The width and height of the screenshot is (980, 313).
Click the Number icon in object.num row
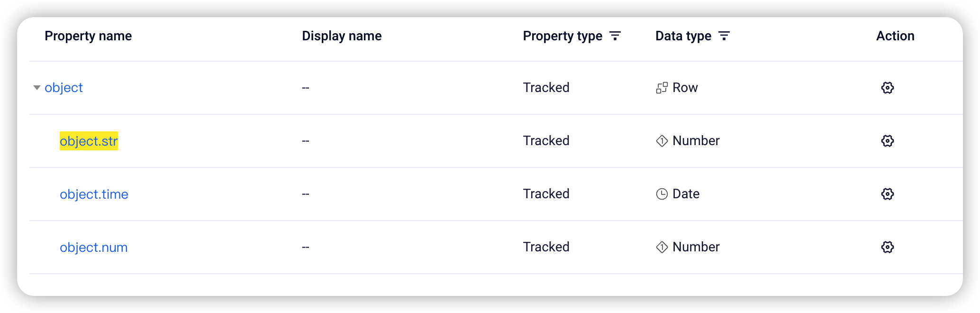coord(662,247)
